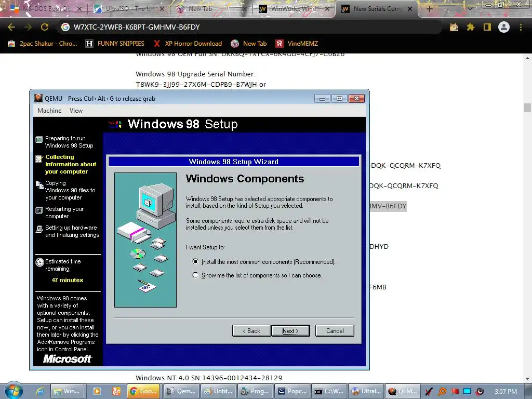Open Chrome three-dot menu
The image size is (532, 399).
pyautogui.click(x=521, y=27)
